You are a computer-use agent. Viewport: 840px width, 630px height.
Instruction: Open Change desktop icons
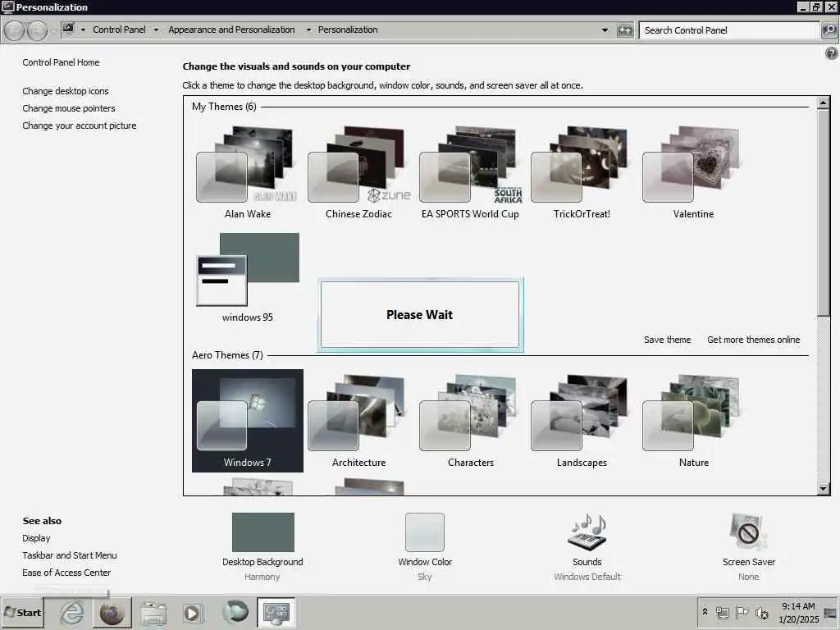66,91
